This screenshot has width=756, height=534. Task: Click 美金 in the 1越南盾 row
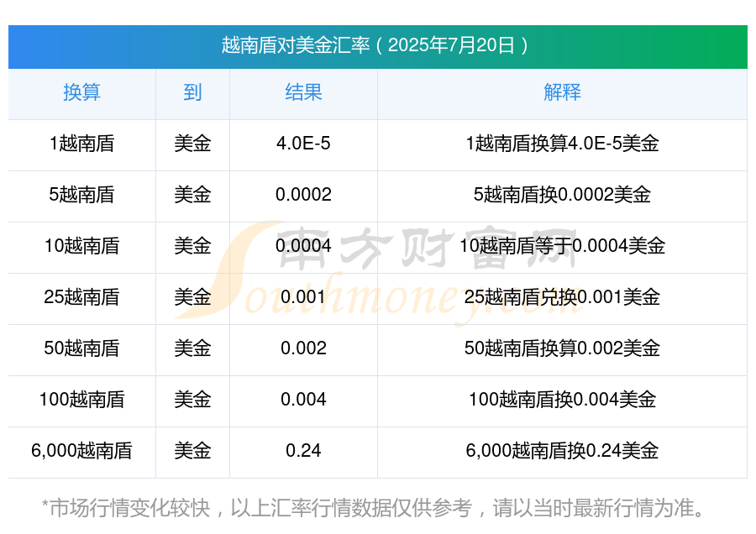pyautogui.click(x=192, y=144)
